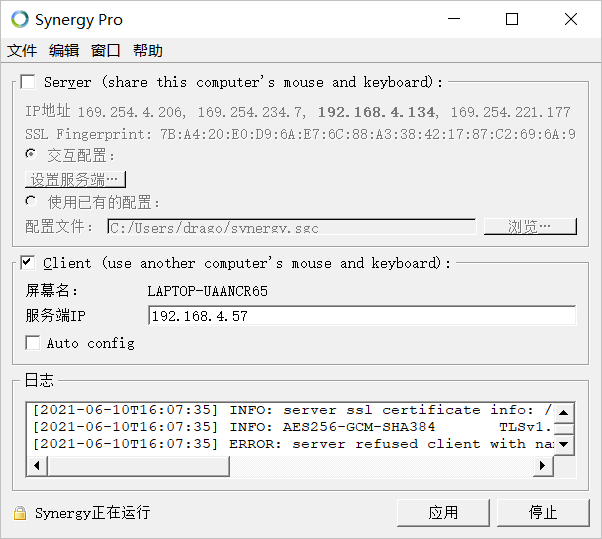This screenshot has width=602, height=539.
Task: Click the 设置服务端 button
Action: 75,179
